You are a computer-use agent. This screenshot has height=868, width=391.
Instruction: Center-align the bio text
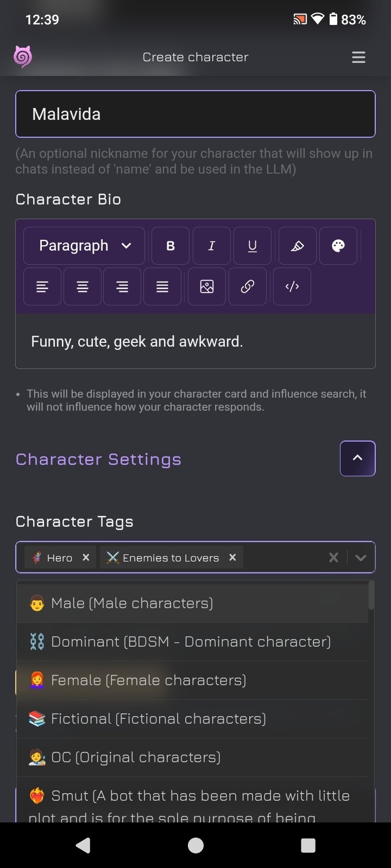(83, 286)
